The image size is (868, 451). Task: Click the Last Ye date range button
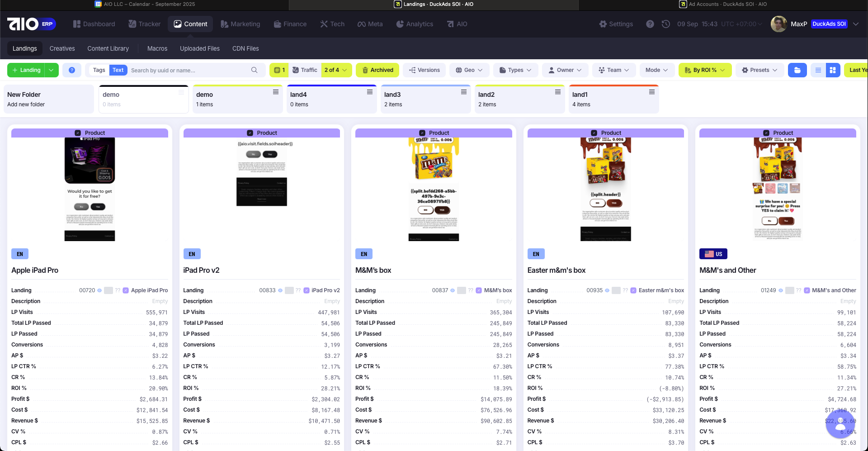click(x=856, y=70)
